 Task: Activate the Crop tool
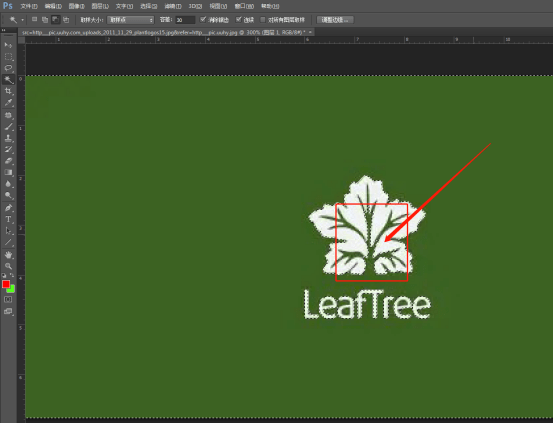[x=8, y=91]
